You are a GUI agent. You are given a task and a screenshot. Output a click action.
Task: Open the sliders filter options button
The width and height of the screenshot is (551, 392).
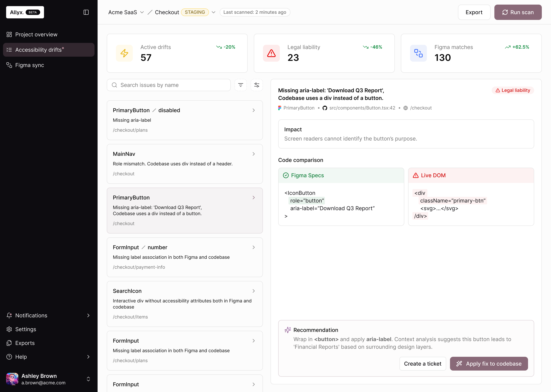(257, 85)
